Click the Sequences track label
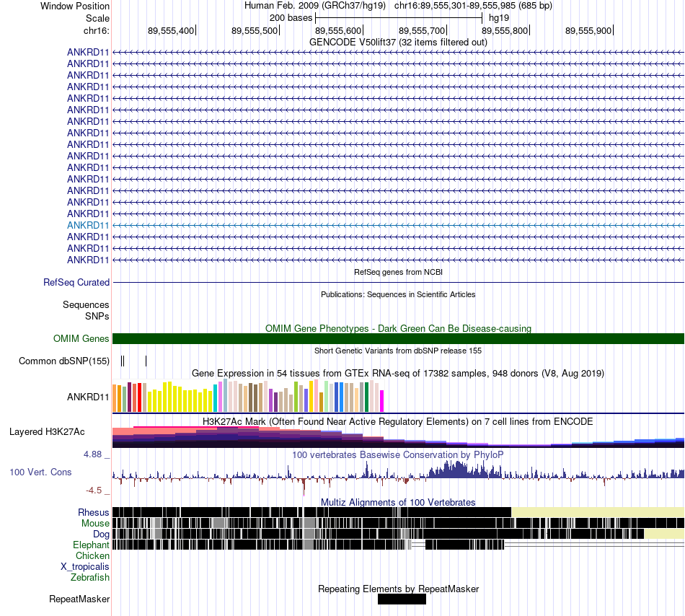The image size is (685, 616). 86,304
